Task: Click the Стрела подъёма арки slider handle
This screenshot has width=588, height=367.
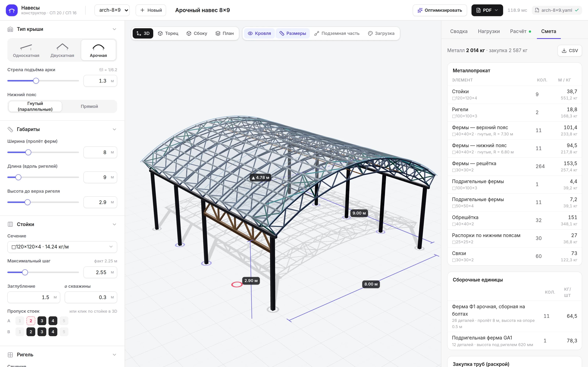Action: coord(36,81)
